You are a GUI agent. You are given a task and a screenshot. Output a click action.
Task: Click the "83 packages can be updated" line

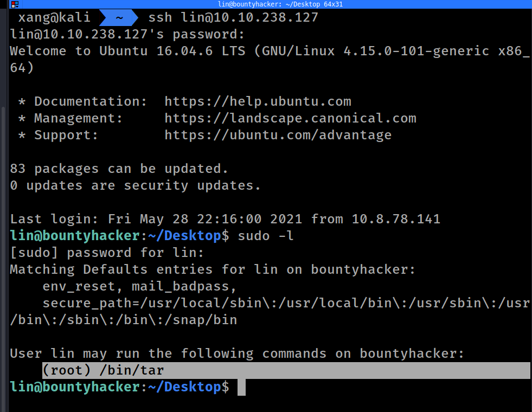[119, 169]
